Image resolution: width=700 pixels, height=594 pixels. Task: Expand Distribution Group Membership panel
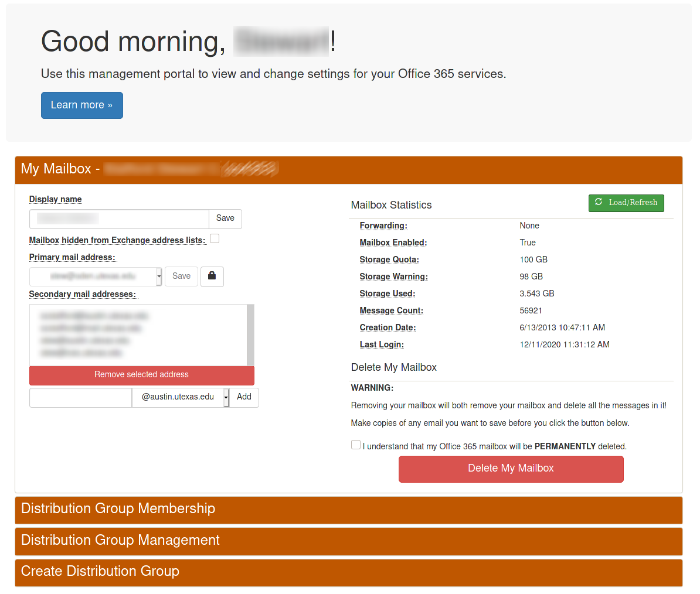[348, 509]
